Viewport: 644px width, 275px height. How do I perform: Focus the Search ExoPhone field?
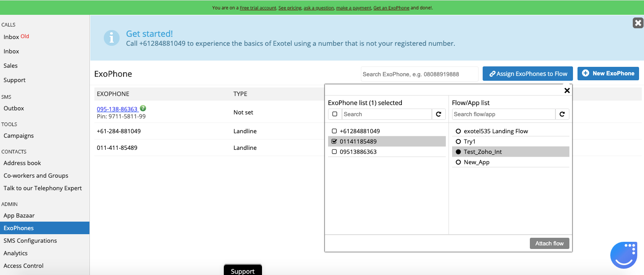[420, 74]
